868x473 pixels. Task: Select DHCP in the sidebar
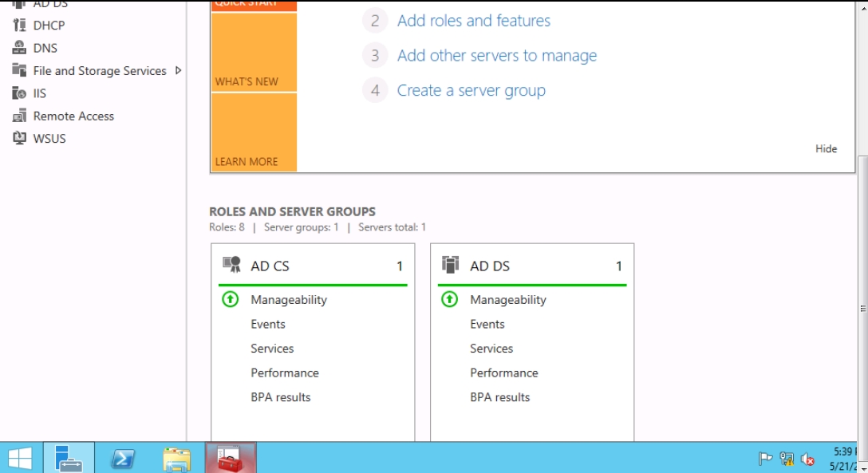[x=49, y=25]
